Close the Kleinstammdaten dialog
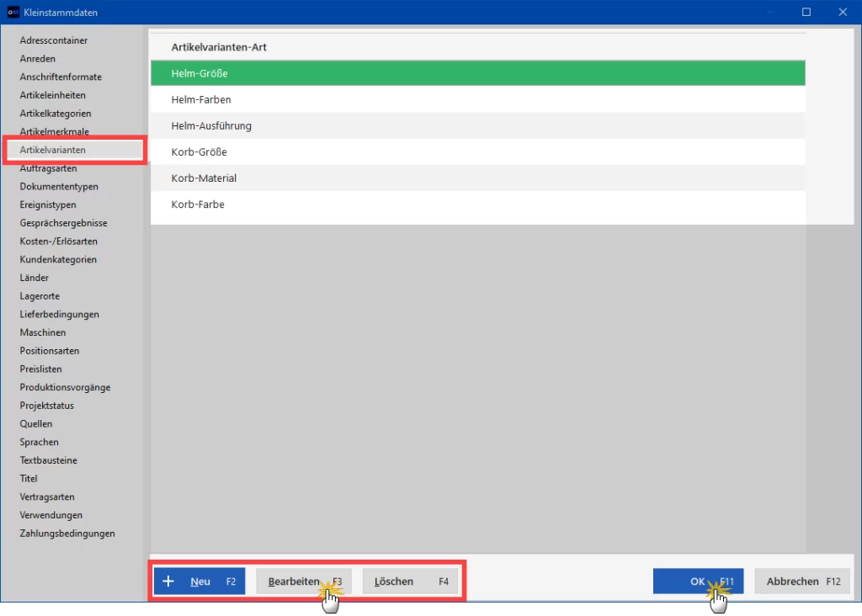 coord(842,12)
